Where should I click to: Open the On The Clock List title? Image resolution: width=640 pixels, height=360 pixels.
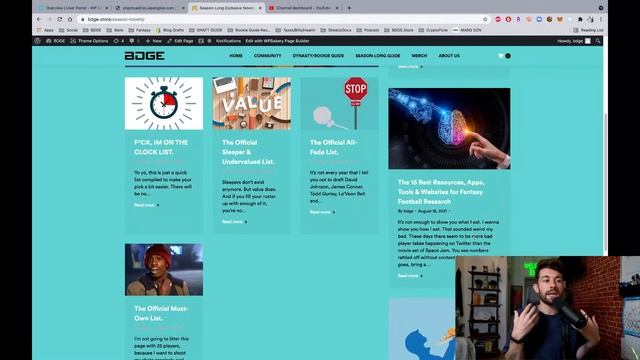161,147
